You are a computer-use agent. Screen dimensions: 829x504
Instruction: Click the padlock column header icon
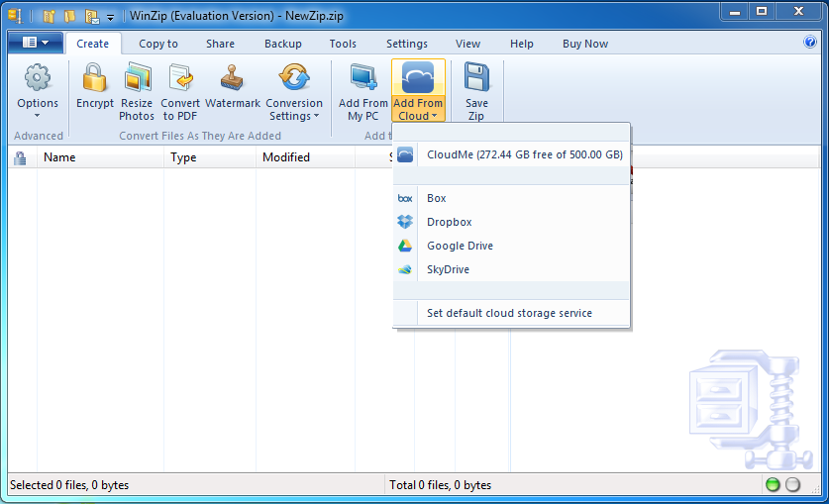coord(20,158)
